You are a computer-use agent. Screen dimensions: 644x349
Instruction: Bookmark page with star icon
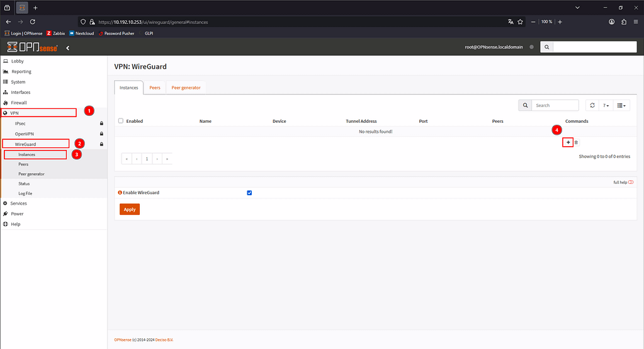pyautogui.click(x=521, y=21)
